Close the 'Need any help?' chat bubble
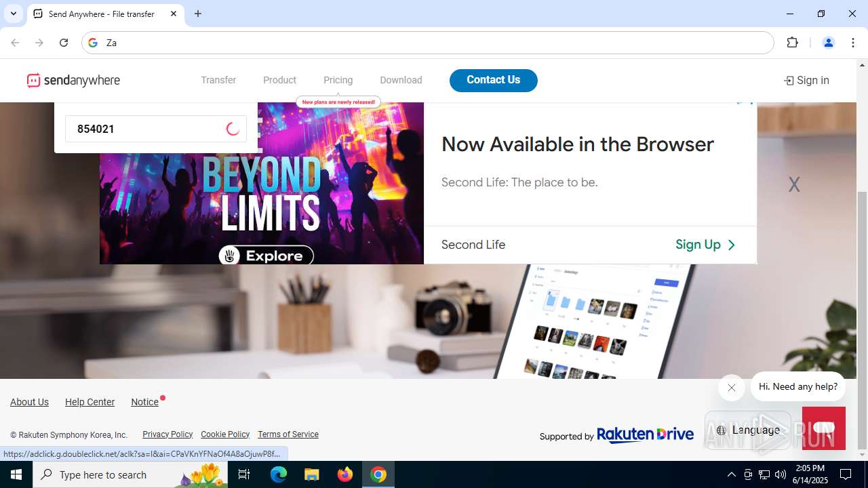868x488 pixels. click(731, 388)
